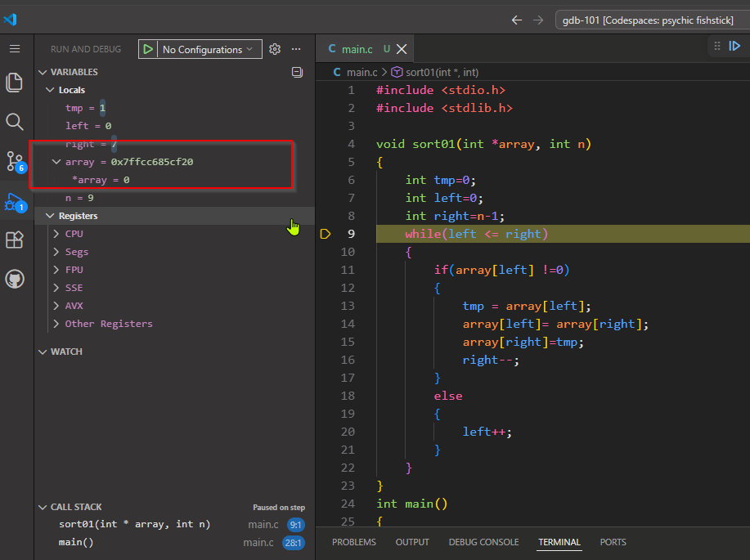Select the n = 9 variable
This screenshot has width=750, height=560.
(x=174, y=198)
